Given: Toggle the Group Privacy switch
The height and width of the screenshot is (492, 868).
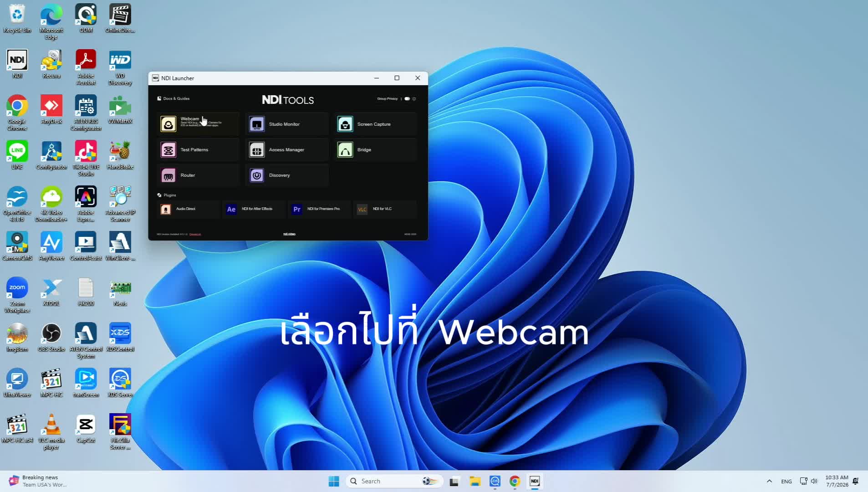Looking at the screenshot, I should pos(407,99).
